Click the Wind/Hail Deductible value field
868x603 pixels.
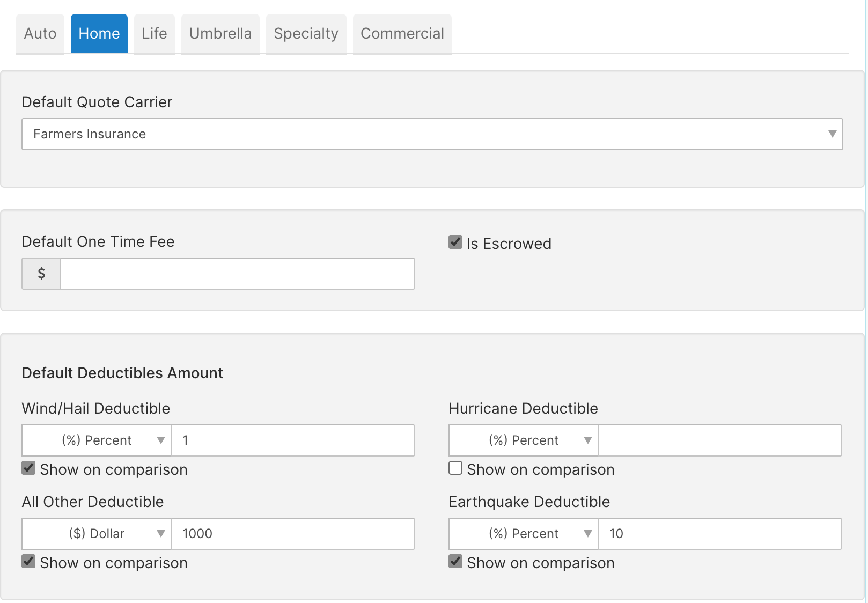(292, 440)
